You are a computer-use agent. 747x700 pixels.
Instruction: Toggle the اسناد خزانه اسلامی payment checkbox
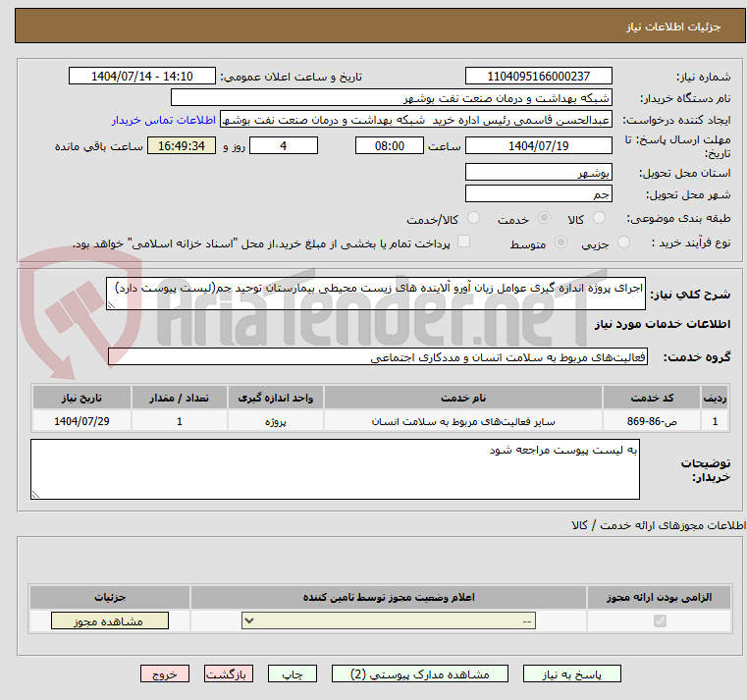click(x=463, y=242)
